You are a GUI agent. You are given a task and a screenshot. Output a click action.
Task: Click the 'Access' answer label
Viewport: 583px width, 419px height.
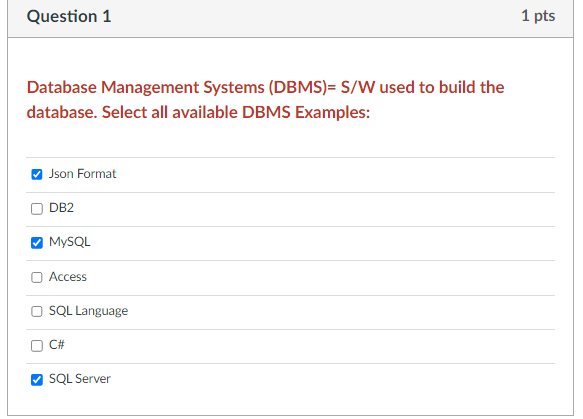tap(68, 277)
